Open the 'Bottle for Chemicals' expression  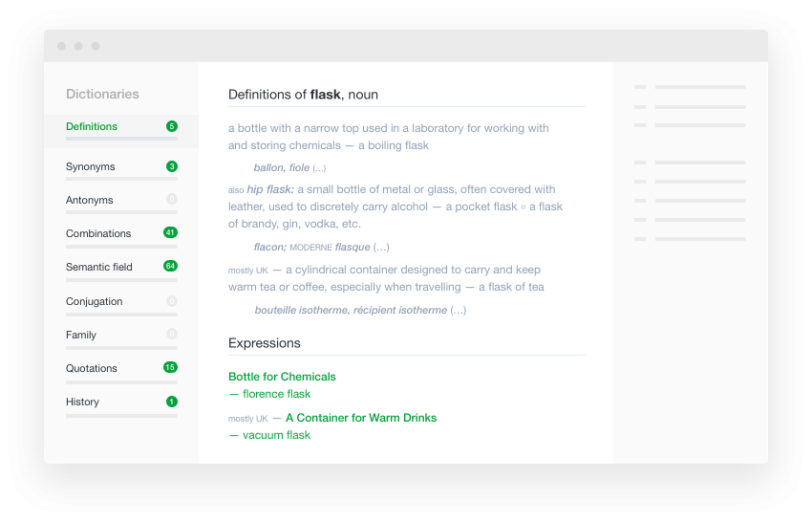point(282,377)
